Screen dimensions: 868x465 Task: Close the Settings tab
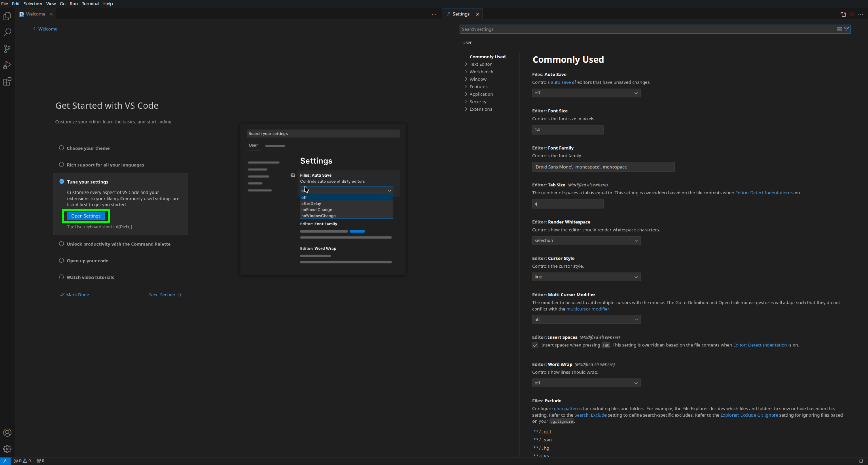click(x=477, y=14)
